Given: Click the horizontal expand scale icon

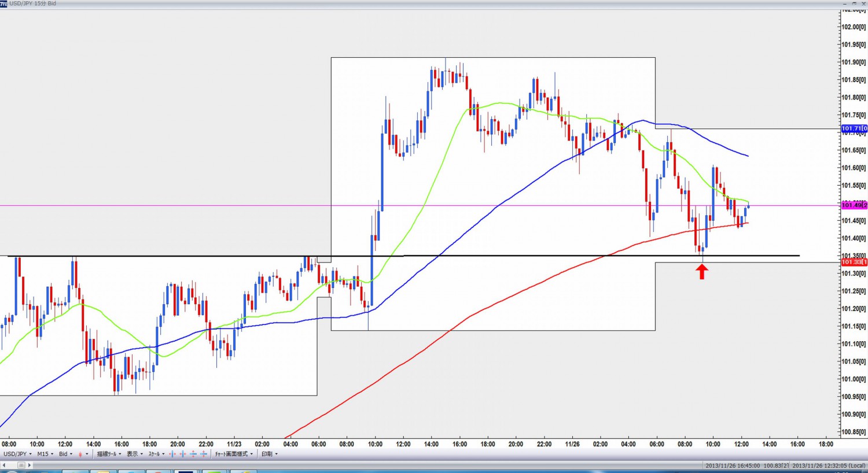Looking at the screenshot, I should click(172, 454).
